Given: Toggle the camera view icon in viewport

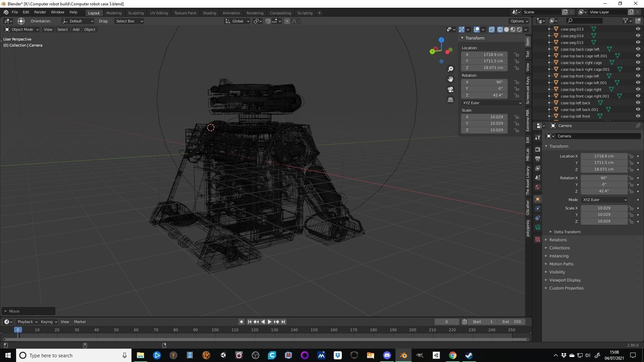Looking at the screenshot, I should (x=450, y=89).
